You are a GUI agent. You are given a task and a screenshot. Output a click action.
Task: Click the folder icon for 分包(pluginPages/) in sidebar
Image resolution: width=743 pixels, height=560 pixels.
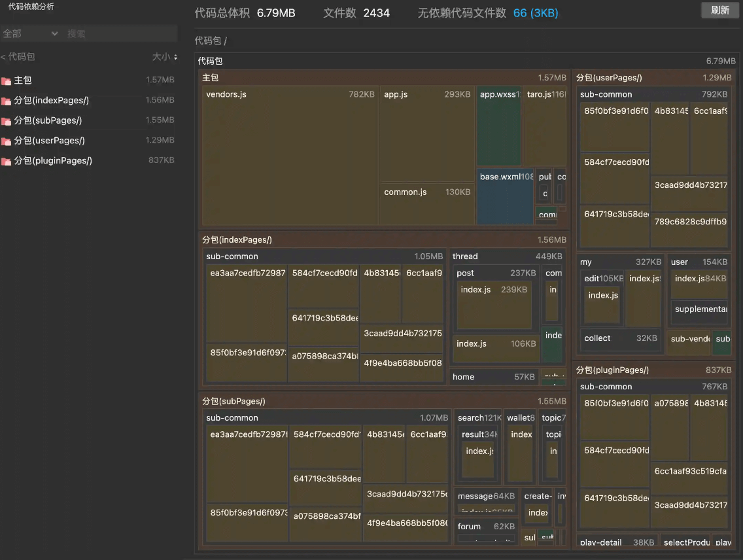click(x=6, y=161)
